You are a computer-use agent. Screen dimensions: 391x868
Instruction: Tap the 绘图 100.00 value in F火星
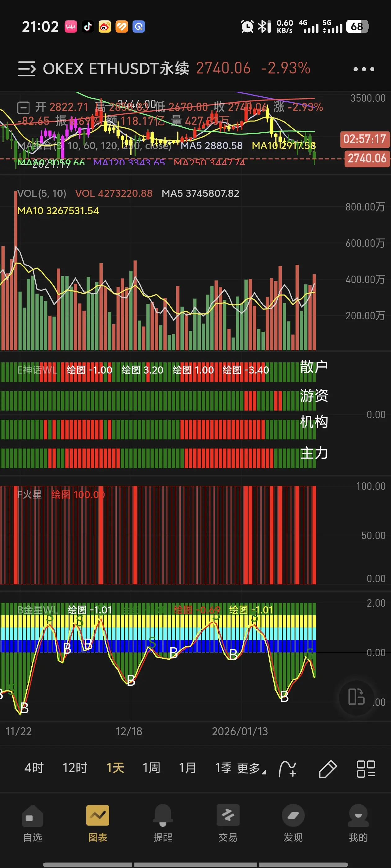[78, 495]
